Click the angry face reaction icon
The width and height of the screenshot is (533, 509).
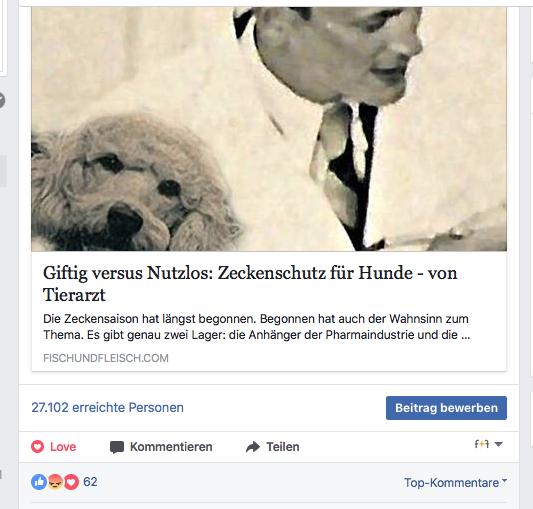tap(55, 482)
